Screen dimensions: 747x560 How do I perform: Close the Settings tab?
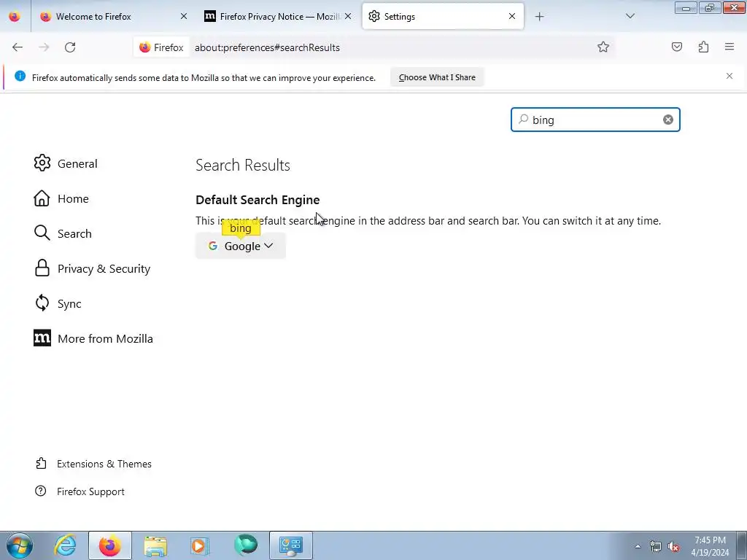(512, 16)
